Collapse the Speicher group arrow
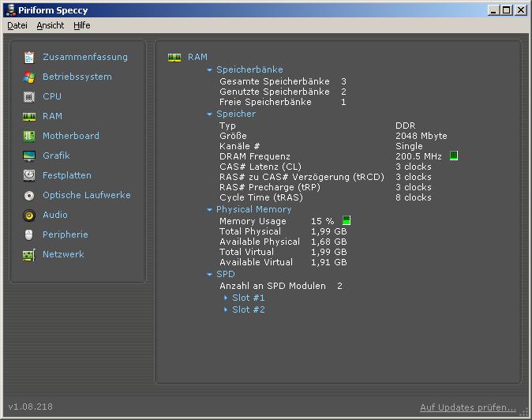 209,114
